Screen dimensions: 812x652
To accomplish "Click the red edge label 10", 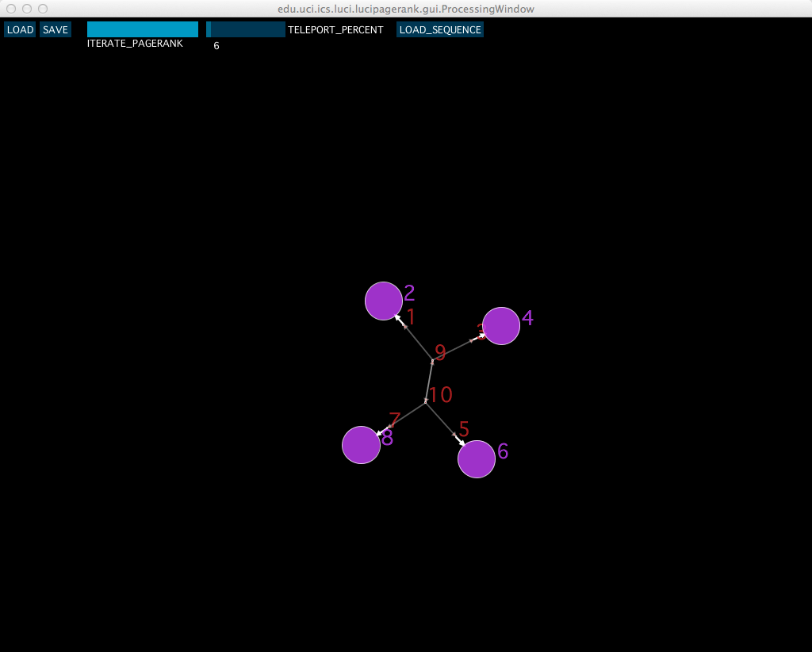I will 440,395.
